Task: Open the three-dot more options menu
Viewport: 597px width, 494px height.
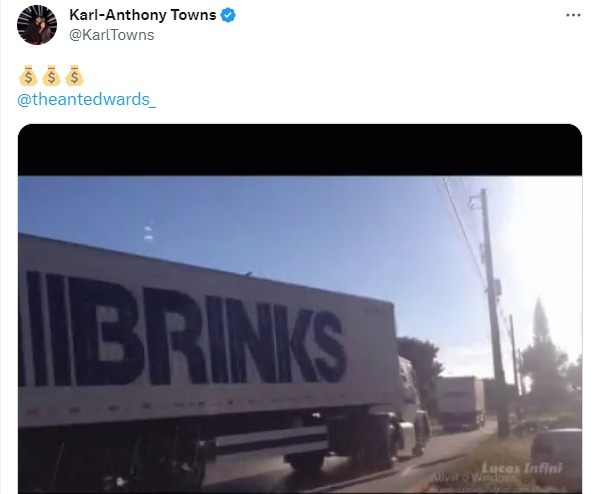Action: pos(573,15)
